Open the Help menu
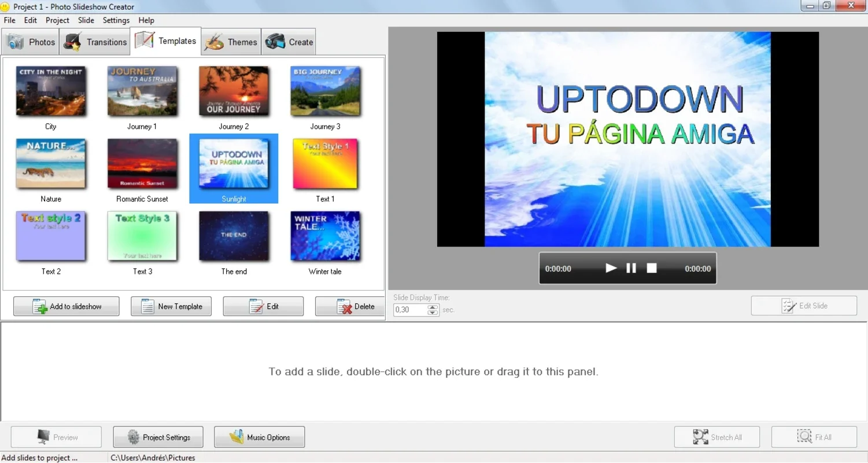Screen dimensions: 868x463 pyautogui.click(x=146, y=20)
